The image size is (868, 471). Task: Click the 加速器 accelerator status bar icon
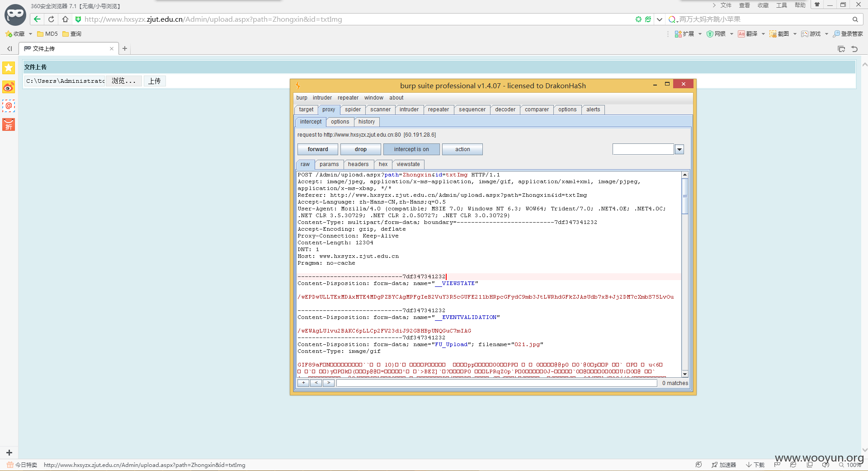point(724,465)
